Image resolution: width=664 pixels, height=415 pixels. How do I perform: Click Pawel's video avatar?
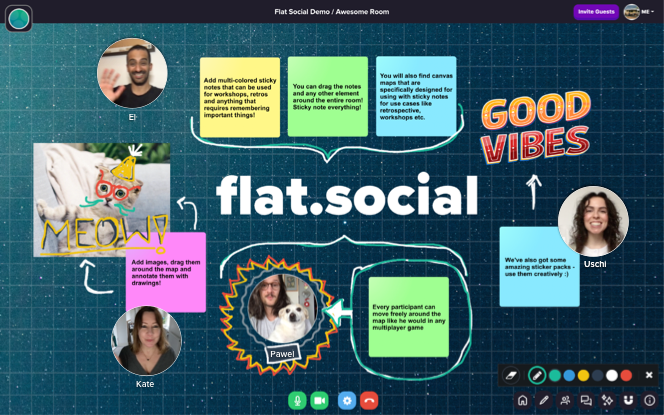tap(282, 308)
